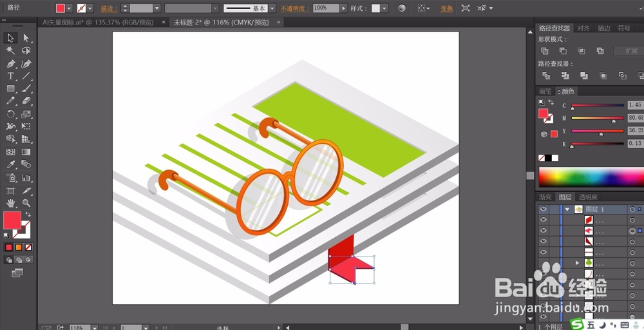Select the Eraser tool
Viewport: 644px width, 330px height.
point(26,101)
